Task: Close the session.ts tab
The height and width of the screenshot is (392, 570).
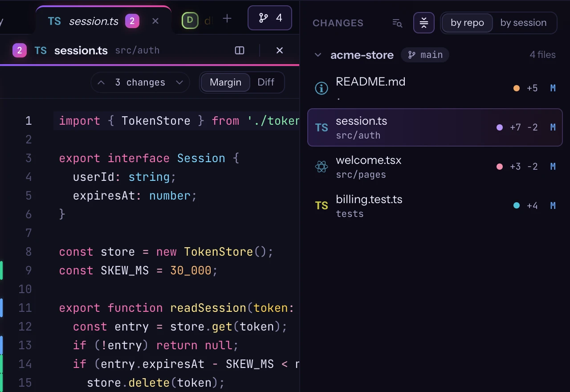Action: [x=155, y=21]
